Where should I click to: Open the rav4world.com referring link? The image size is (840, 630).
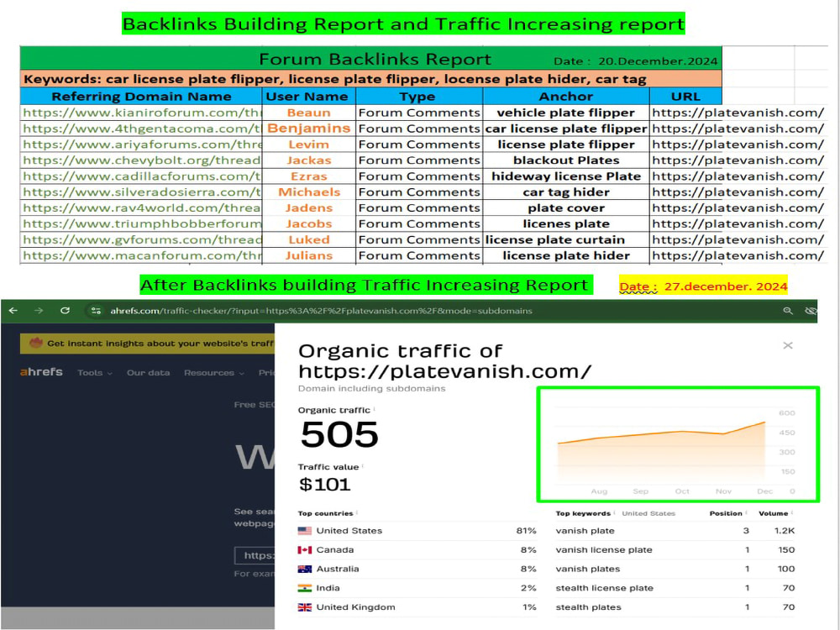click(x=142, y=207)
